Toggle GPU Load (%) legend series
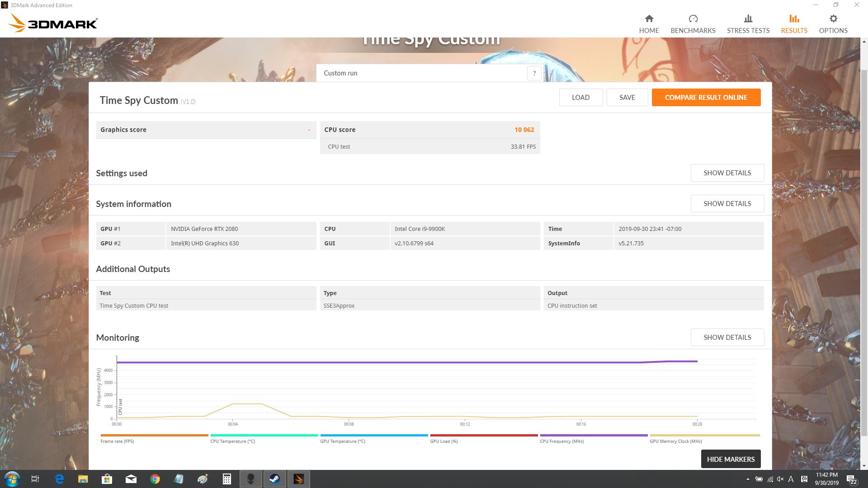 pyautogui.click(x=484, y=439)
